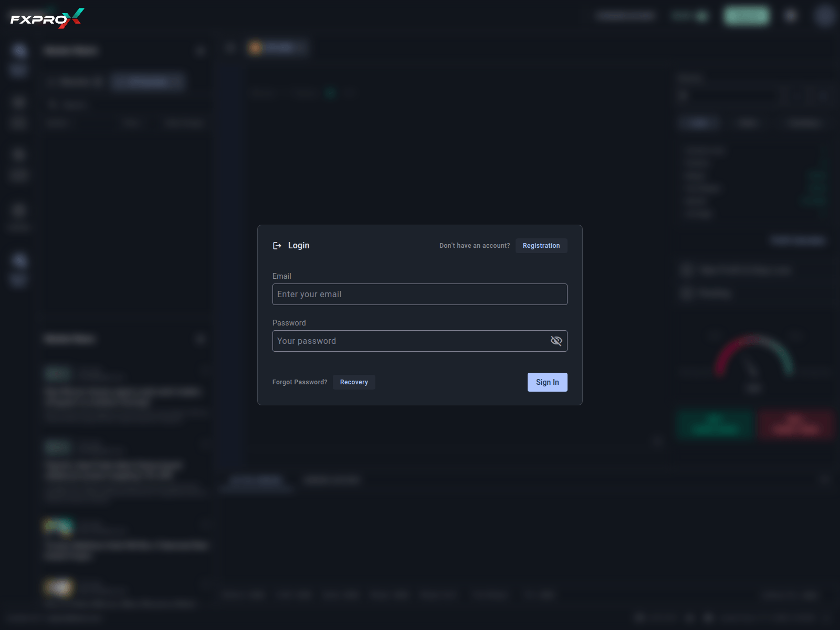This screenshot has height=630, width=840.
Task: Click the blurred round avatar in header
Action: [825, 16]
